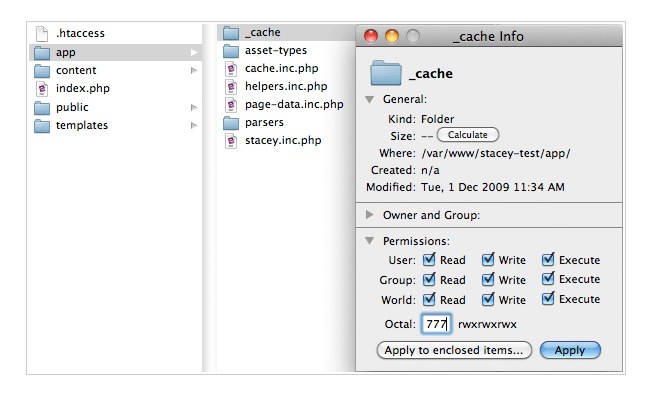The image size is (650, 400).
Task: Uncheck the User Write permission checkbox
Action: pos(488,260)
